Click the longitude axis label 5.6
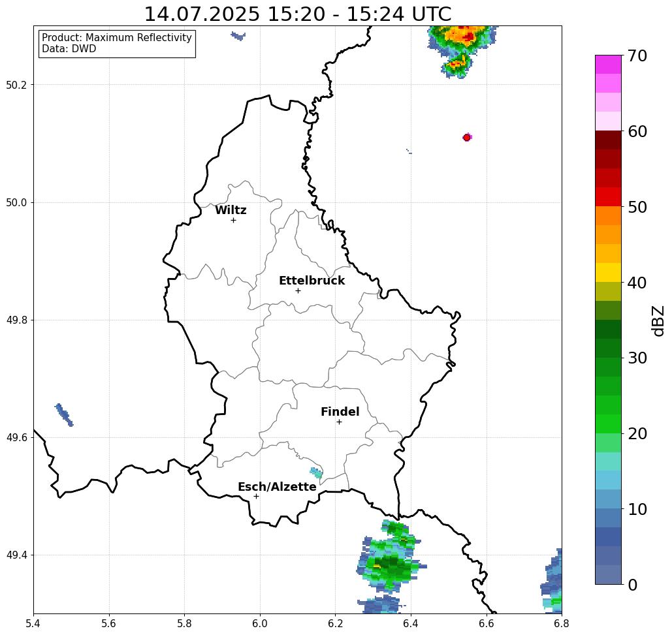This screenshot has width=672, height=635. (109, 623)
